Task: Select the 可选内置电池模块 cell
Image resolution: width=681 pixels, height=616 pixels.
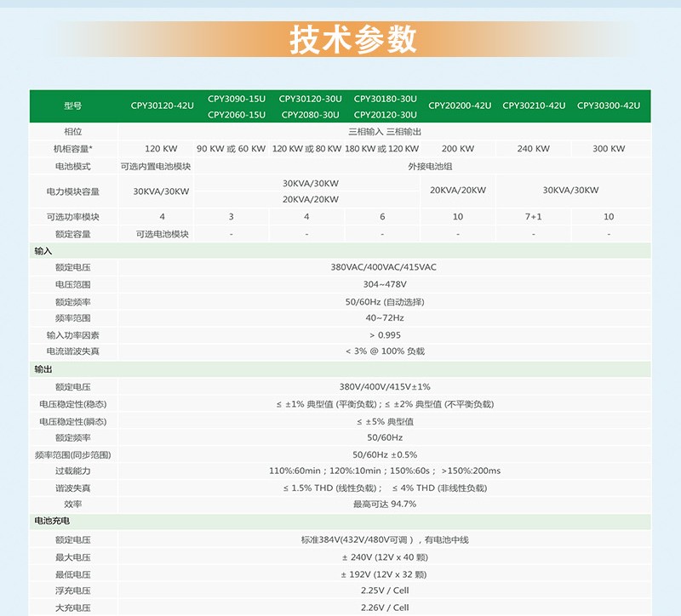Action: [x=155, y=166]
